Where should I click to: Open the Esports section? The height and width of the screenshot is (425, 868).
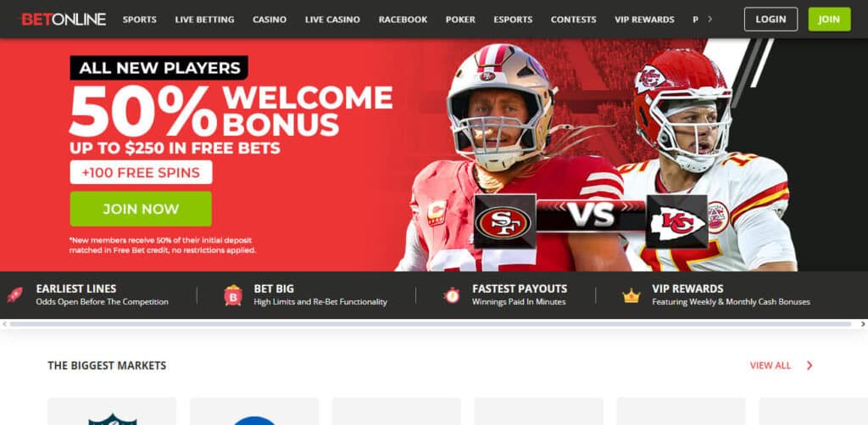tap(513, 20)
